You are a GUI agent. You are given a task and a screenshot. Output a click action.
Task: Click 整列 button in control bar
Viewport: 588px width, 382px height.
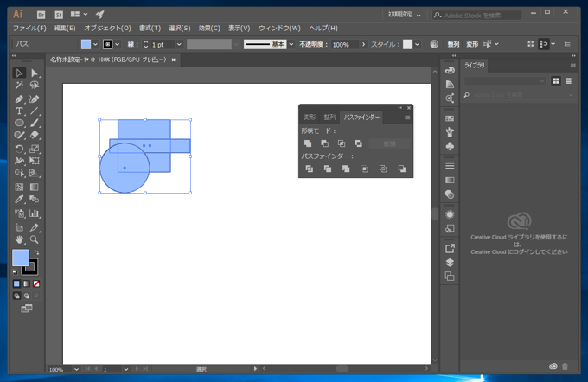453,44
